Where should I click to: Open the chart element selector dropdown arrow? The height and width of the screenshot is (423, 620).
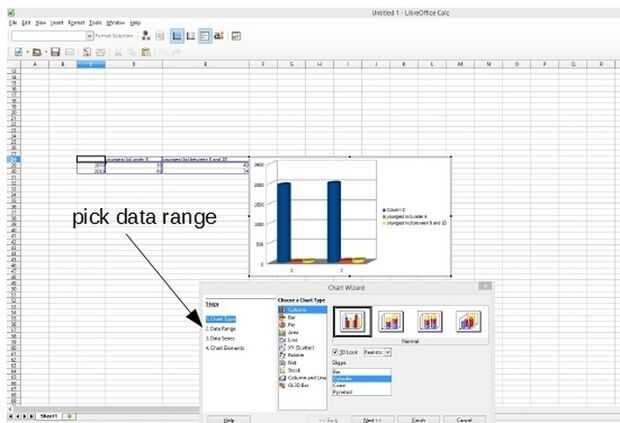coord(90,36)
